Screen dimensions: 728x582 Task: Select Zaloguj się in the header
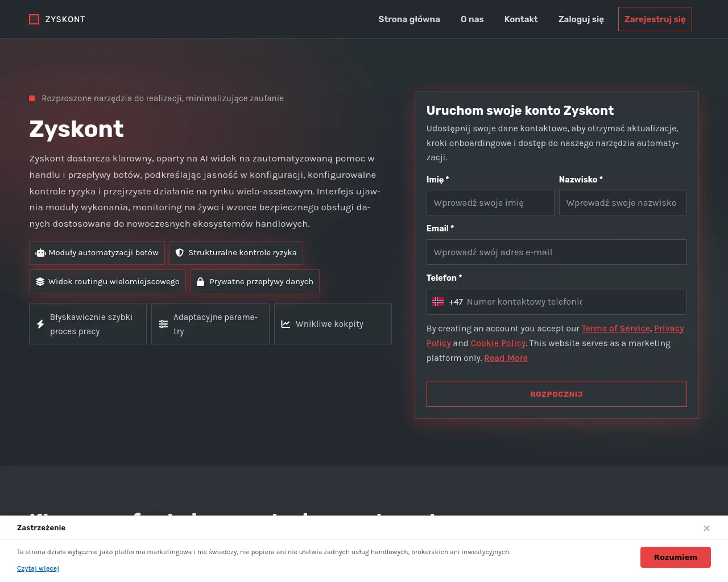point(581,19)
